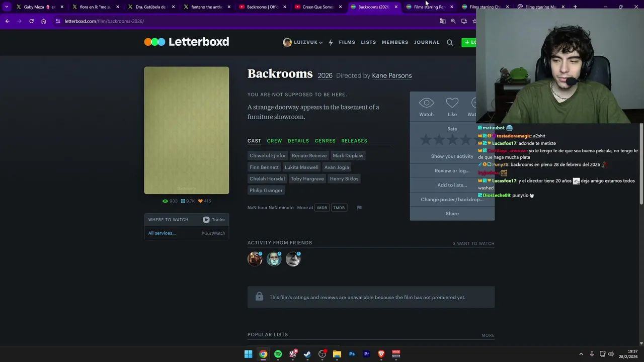Open Toby Hargrave cast page
This screenshot has width=644, height=362.
click(307, 178)
